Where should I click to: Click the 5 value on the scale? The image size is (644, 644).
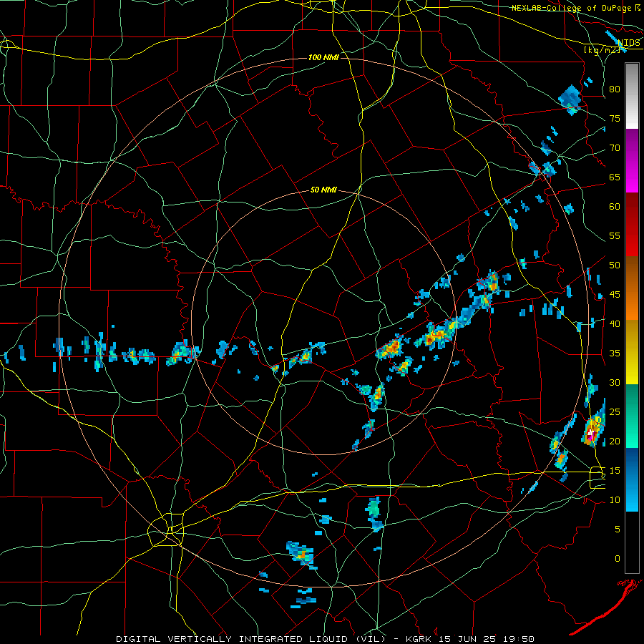coord(618,530)
